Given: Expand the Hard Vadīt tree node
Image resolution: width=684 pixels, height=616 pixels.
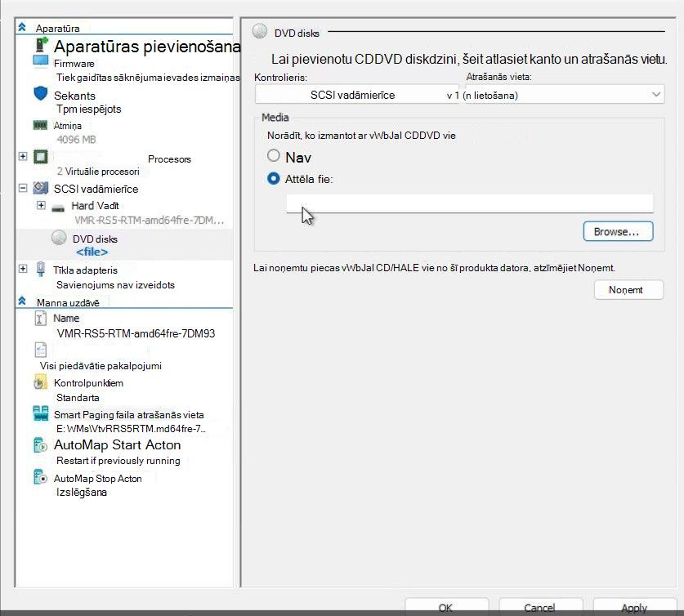Looking at the screenshot, I should point(41,205).
